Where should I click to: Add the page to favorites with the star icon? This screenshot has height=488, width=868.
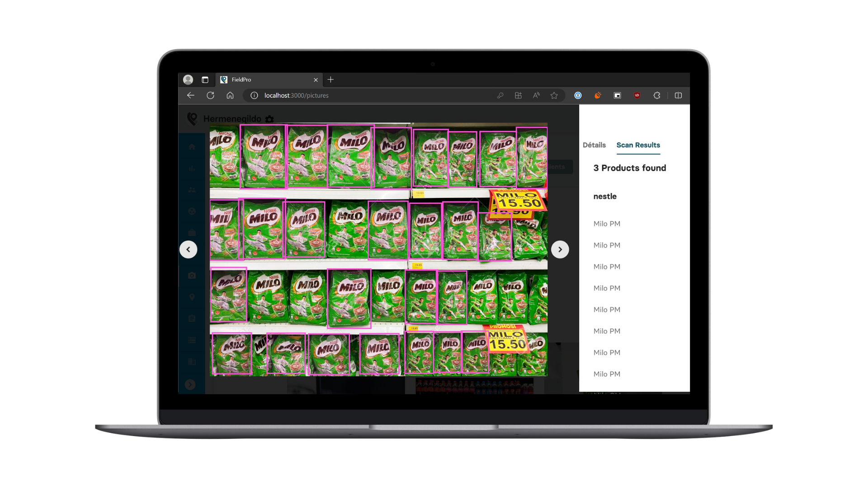click(554, 95)
